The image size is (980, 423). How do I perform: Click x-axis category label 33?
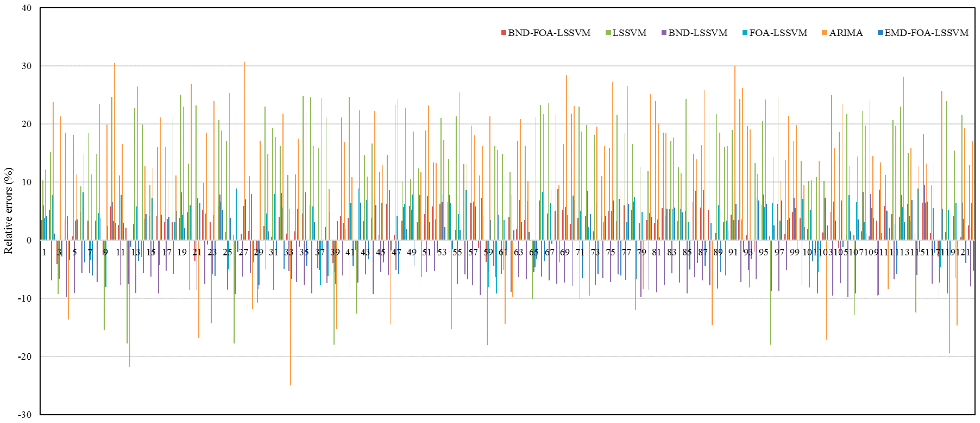289,252
